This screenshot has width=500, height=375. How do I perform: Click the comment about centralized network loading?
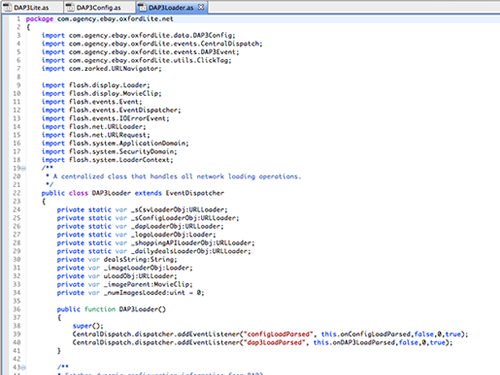[173, 176]
